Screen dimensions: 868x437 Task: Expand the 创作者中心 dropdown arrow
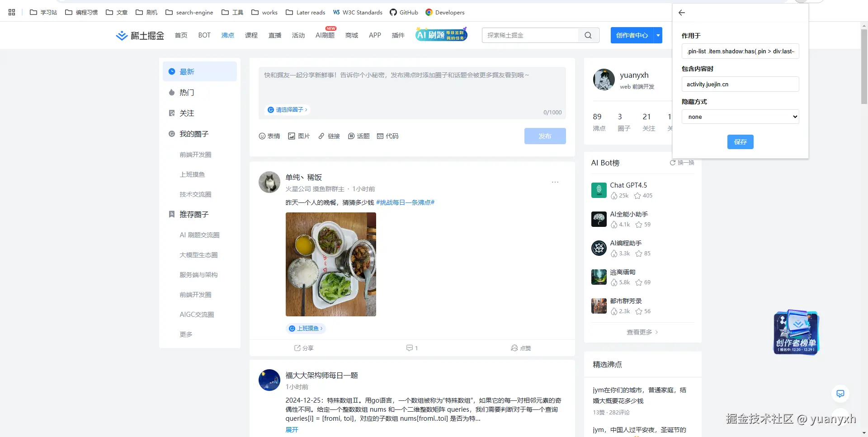(x=658, y=35)
